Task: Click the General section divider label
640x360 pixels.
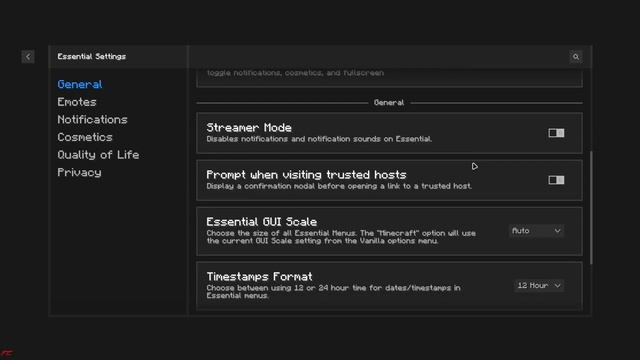Action: [389, 103]
